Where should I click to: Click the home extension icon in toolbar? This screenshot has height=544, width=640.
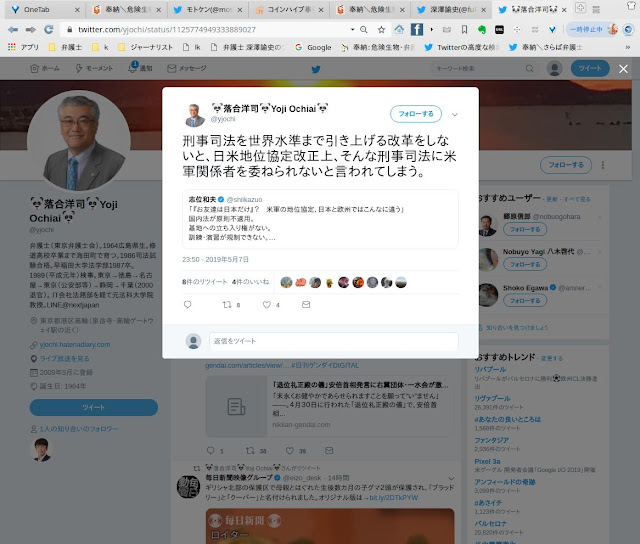399,29
